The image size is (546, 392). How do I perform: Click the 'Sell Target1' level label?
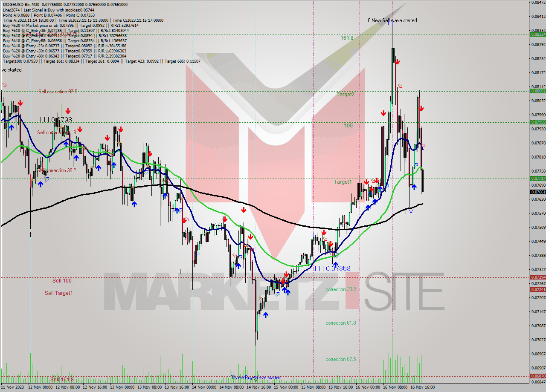coord(58,293)
